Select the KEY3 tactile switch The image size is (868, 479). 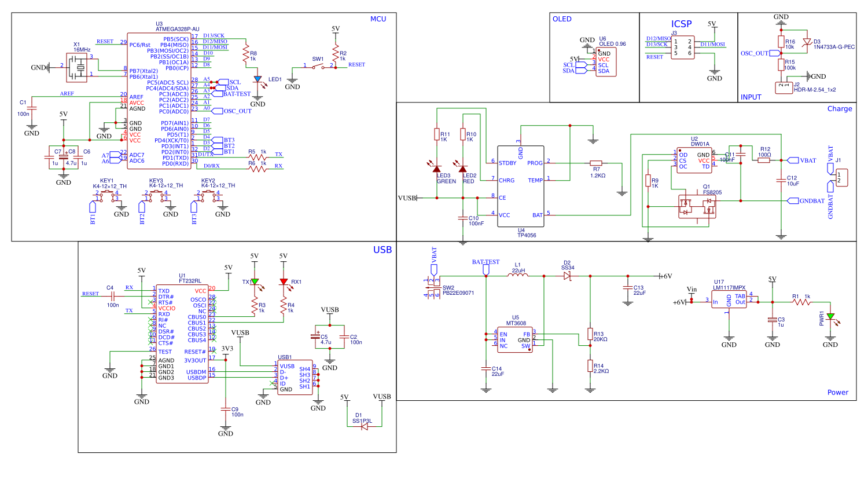[x=156, y=196]
